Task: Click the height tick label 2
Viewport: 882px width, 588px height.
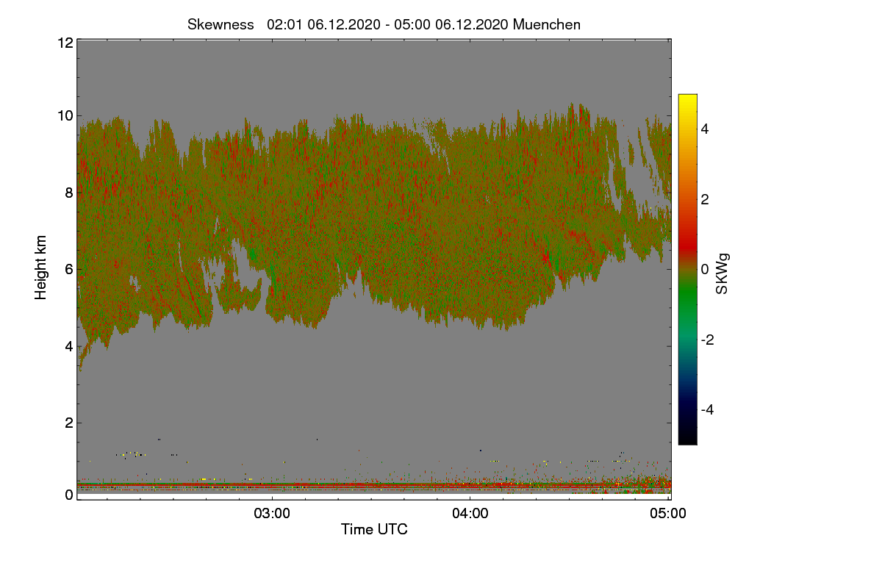Action: [68, 423]
